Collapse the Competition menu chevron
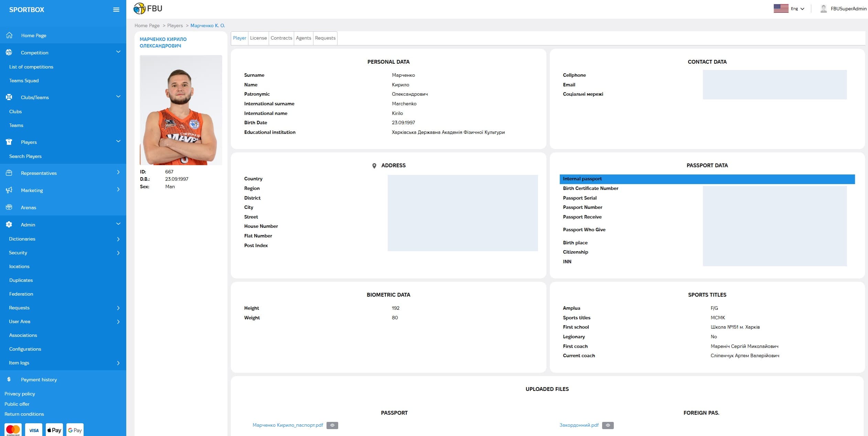Screen dimensions: 868x436 point(118,52)
